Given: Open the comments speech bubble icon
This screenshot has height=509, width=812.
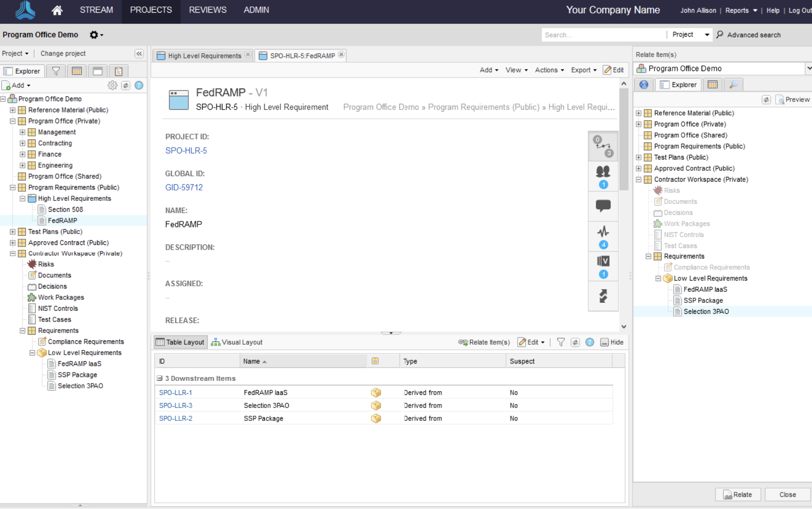Looking at the screenshot, I should [603, 206].
